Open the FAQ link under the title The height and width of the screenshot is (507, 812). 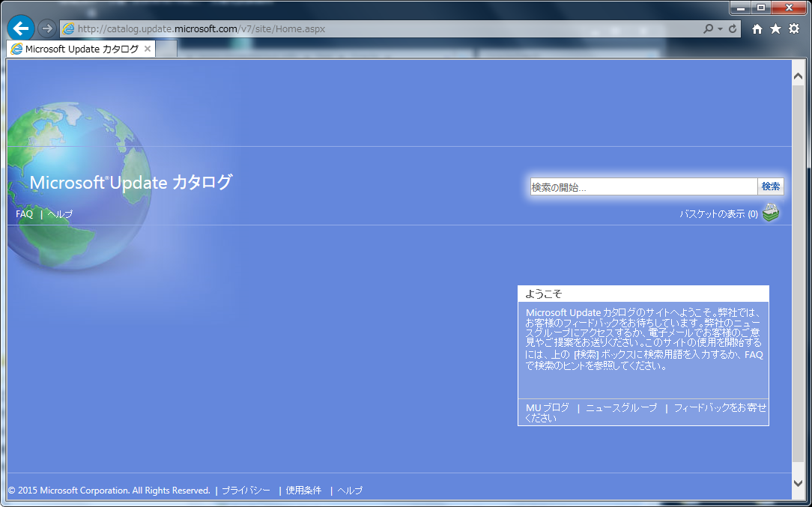pyautogui.click(x=24, y=214)
